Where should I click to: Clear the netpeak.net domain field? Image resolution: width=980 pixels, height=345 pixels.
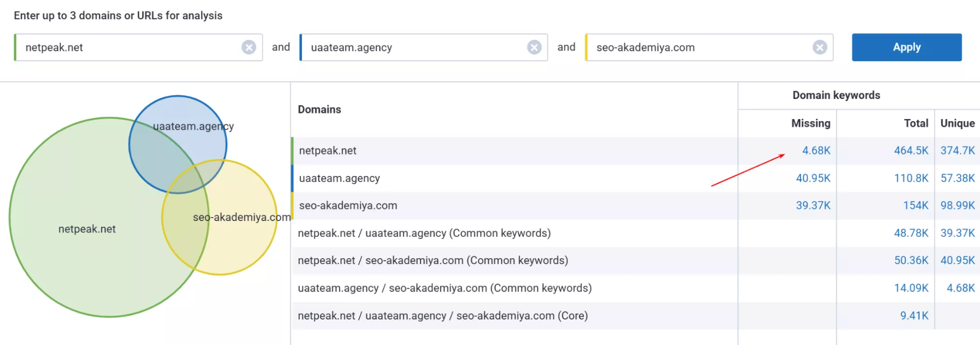[x=249, y=48]
